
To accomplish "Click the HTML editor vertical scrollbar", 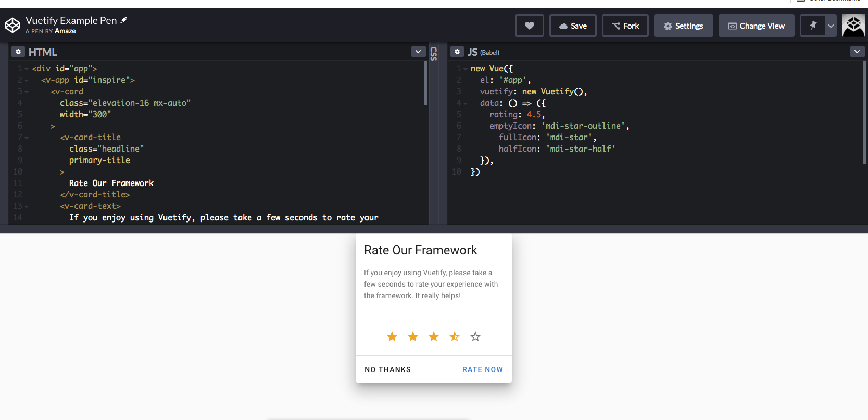I will (x=426, y=83).
